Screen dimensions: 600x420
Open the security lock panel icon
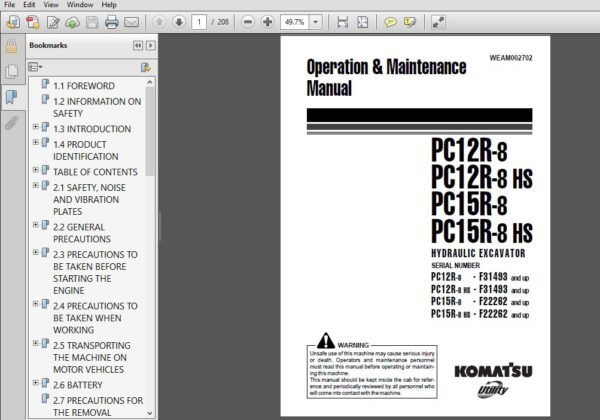pos(11,47)
